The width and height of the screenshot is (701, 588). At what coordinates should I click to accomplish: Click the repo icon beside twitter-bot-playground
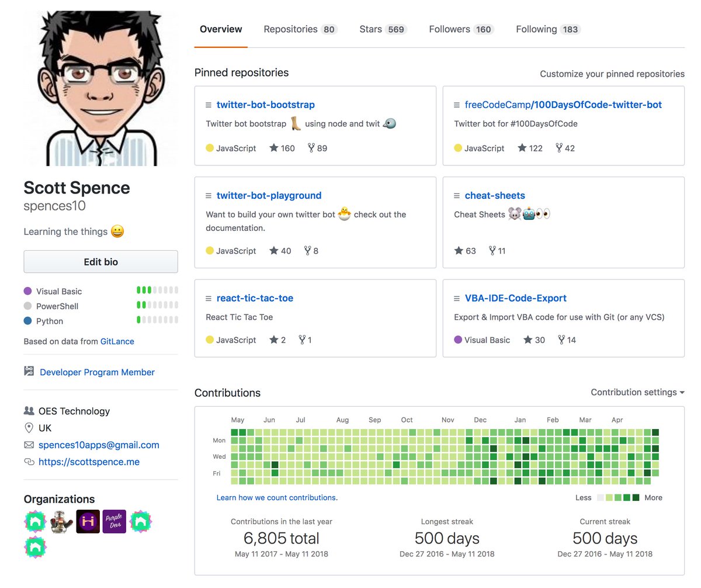point(209,195)
